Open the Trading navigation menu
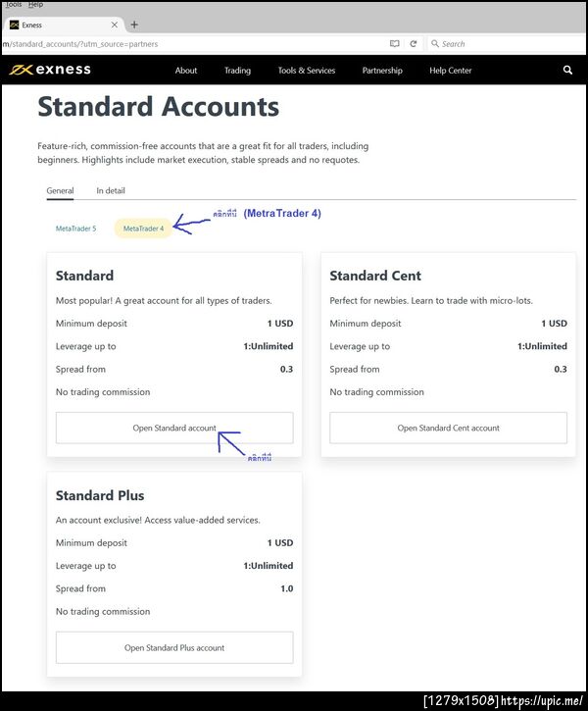588x711 pixels. click(x=237, y=71)
